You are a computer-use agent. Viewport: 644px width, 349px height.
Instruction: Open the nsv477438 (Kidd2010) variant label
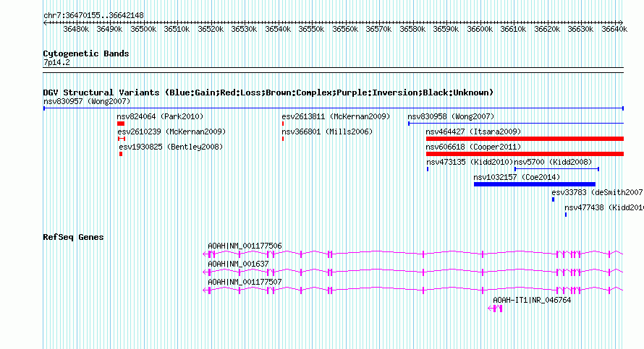point(603,207)
